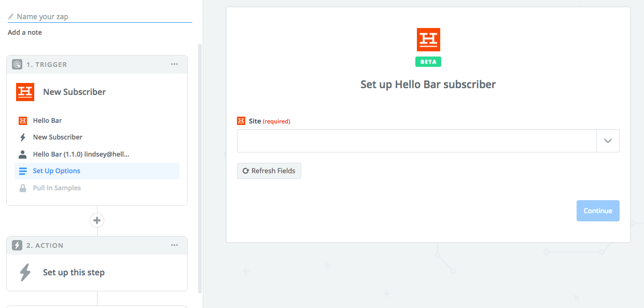Click the padlock icon by Pull In Samples

pos(22,188)
